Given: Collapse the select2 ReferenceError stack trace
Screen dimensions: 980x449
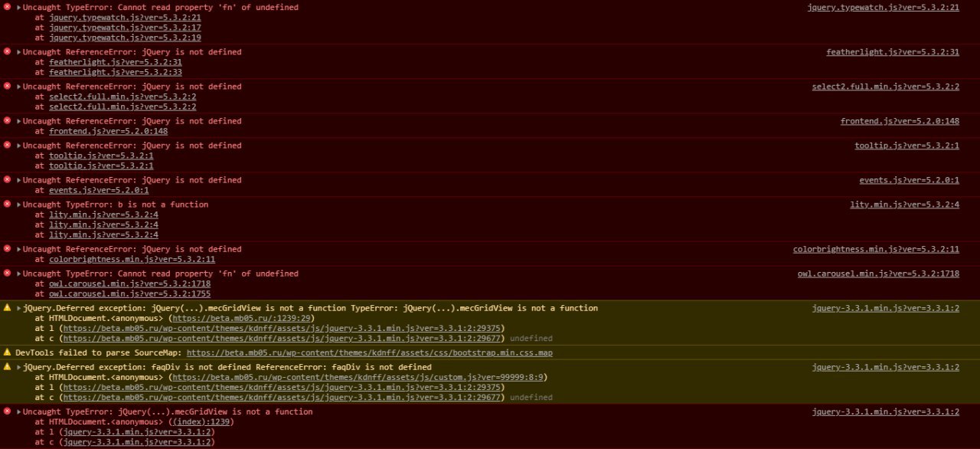Looking at the screenshot, I should (19, 87).
